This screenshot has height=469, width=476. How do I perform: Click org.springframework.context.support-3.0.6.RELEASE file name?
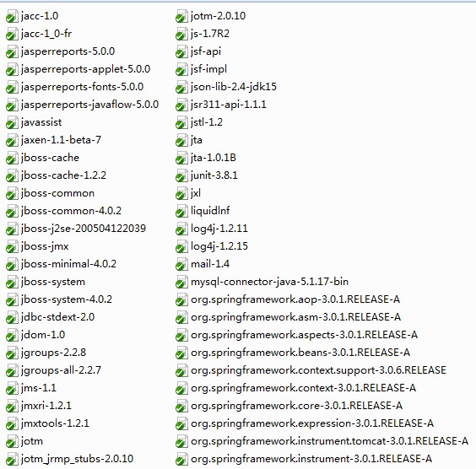pyautogui.click(x=318, y=370)
